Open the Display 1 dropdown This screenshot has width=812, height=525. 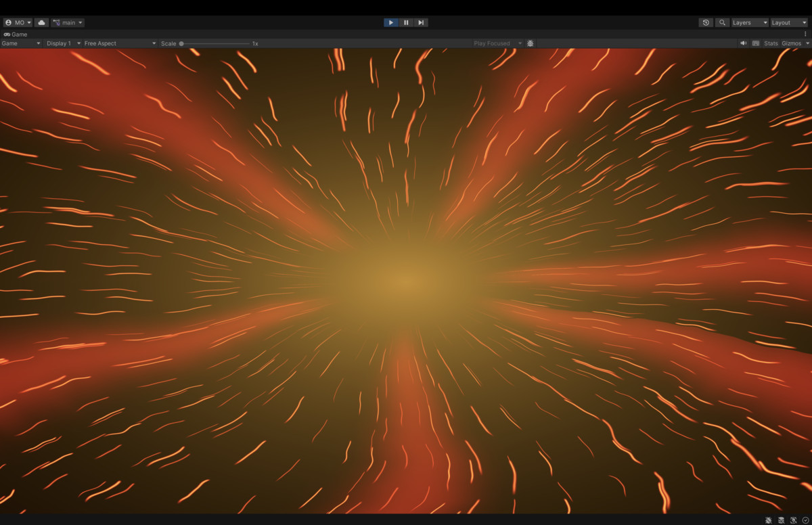click(64, 43)
